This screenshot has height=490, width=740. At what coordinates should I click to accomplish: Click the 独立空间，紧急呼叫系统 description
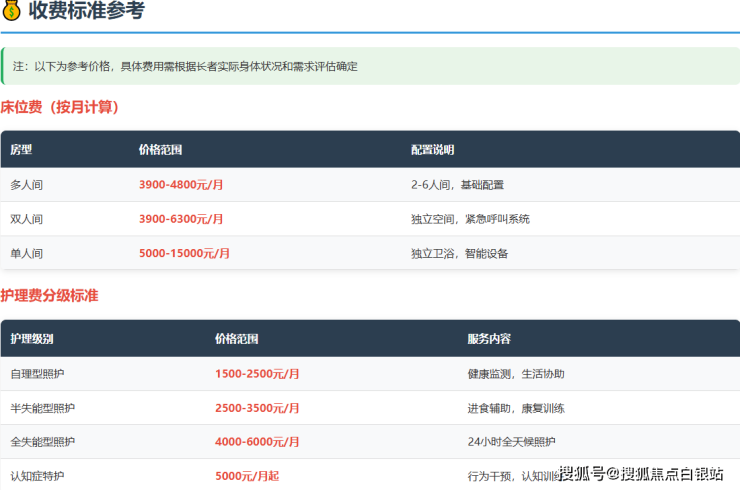pyautogui.click(x=470, y=219)
